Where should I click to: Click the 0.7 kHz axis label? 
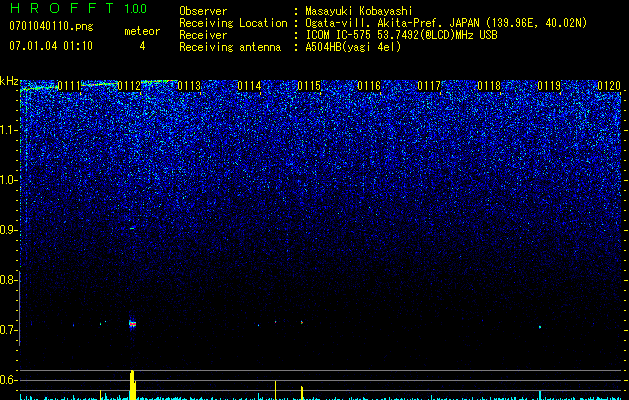9,330
